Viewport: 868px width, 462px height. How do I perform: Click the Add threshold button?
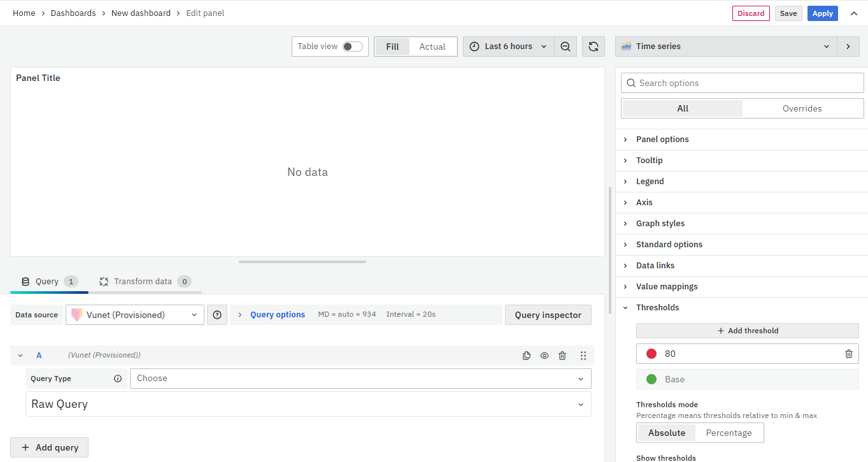(x=747, y=331)
